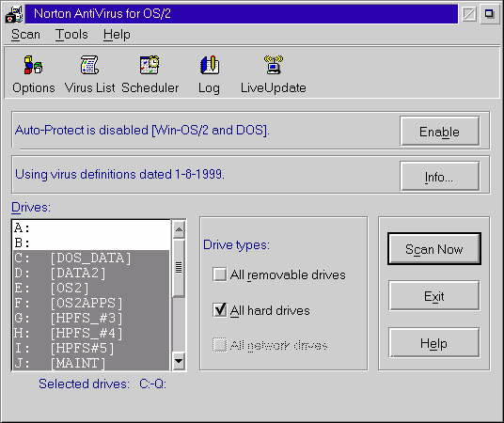Select drive D: [DATA2]

91,274
